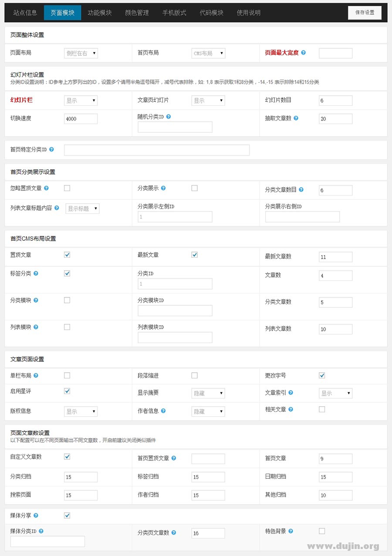The height and width of the screenshot is (556, 392).
Task: Open the 版权信息 dropdown
Action: click(81, 411)
